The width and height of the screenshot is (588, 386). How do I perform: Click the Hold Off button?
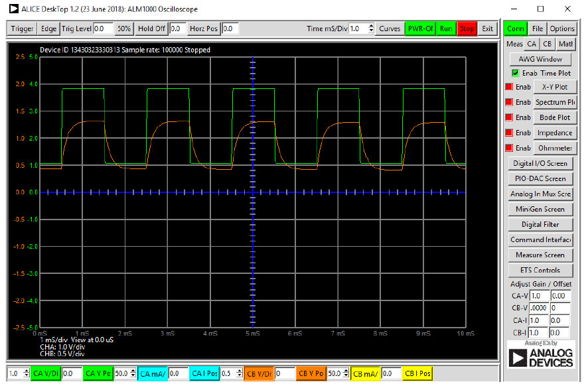(x=151, y=29)
